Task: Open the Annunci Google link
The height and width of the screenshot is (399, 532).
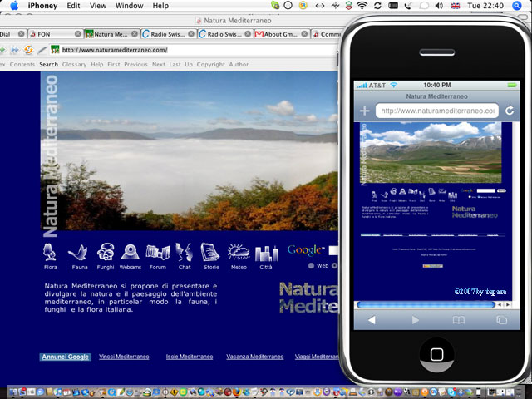Action: click(65, 357)
